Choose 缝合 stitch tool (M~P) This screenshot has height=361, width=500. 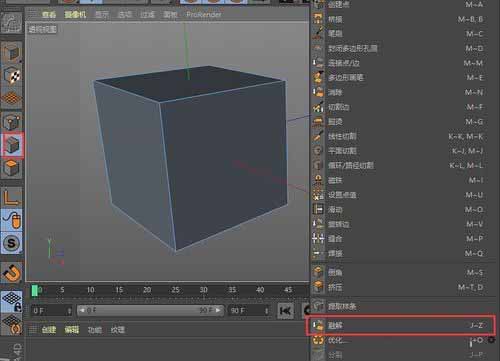(x=404, y=239)
